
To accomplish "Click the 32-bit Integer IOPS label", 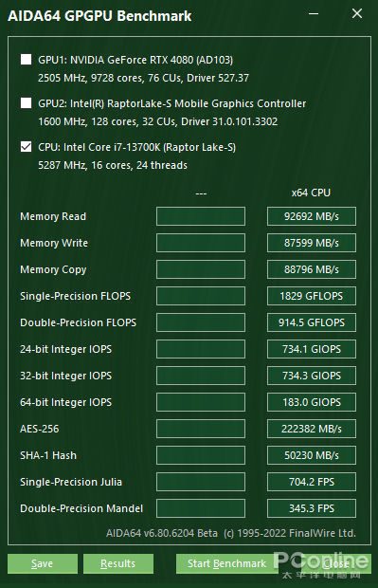I will [66, 376].
